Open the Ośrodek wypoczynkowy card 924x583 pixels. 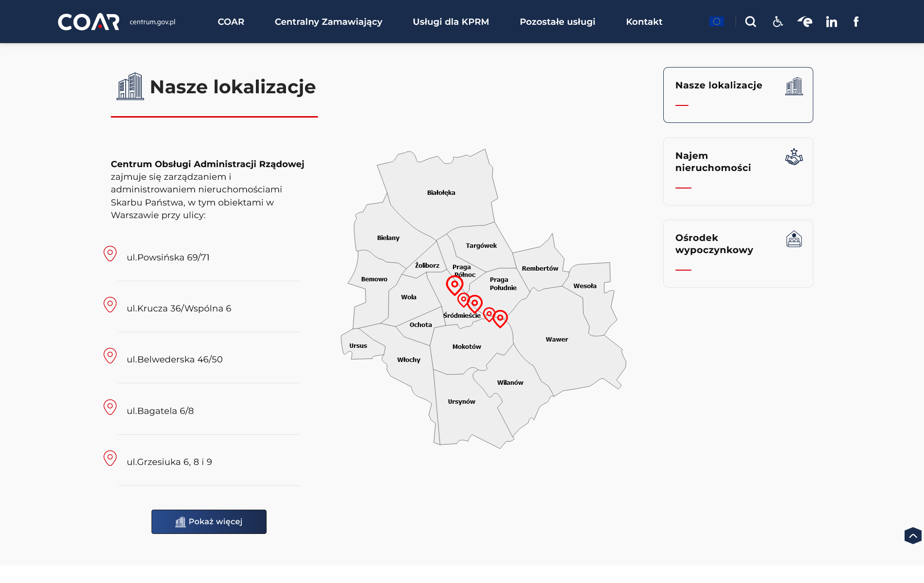point(738,253)
